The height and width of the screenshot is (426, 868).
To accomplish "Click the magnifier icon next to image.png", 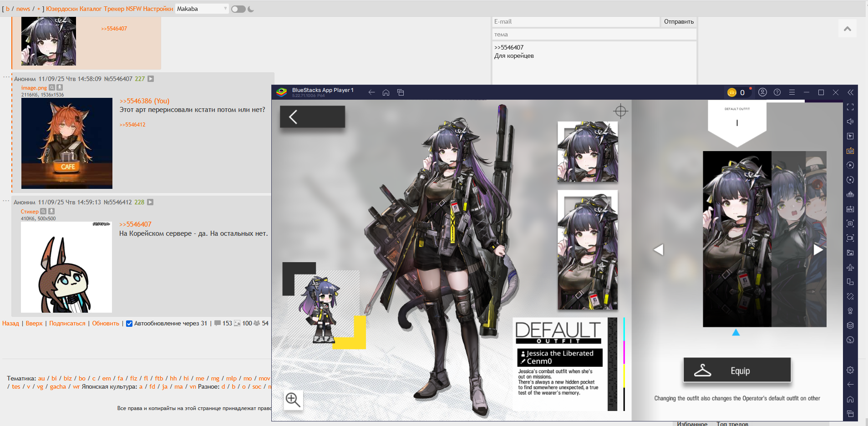I will (52, 87).
